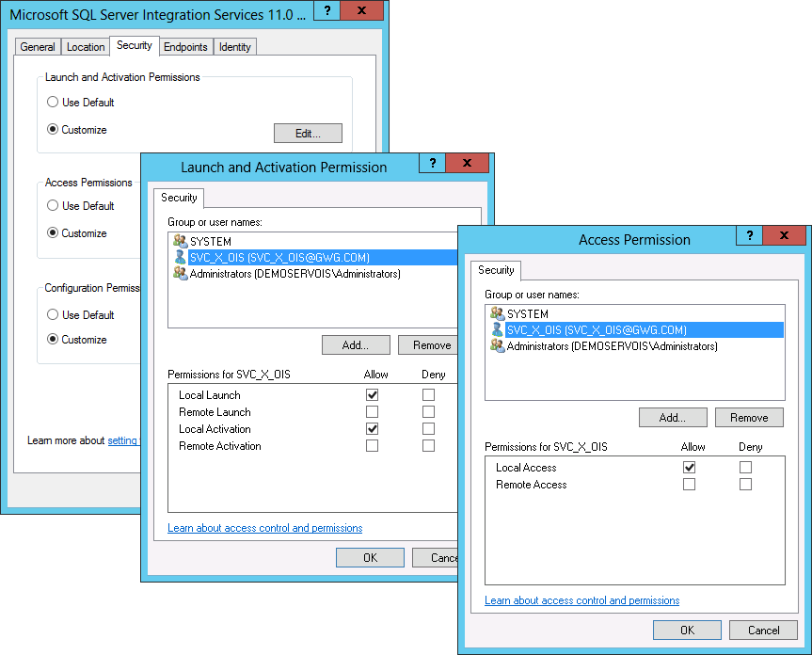Select SVC_X_OIS entry in Launch and Activation list
812x655 pixels.
click(x=313, y=257)
